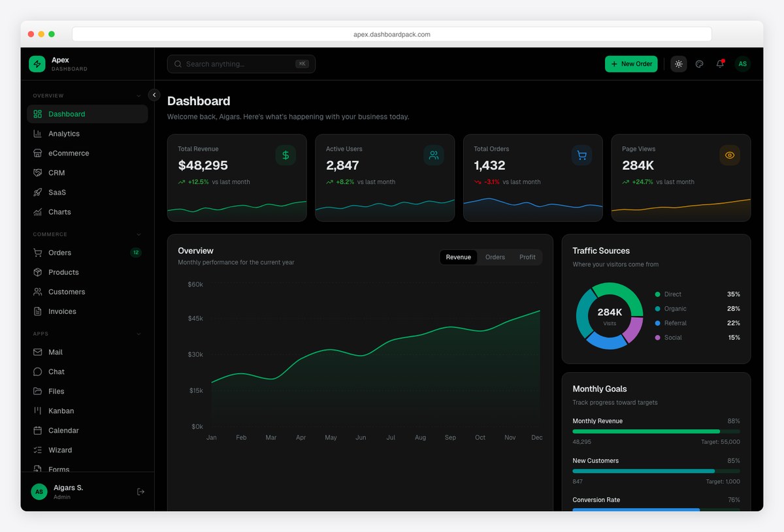This screenshot has height=532, width=784.
Task: Click the cart icon on Total Orders card
Action: (x=581, y=155)
